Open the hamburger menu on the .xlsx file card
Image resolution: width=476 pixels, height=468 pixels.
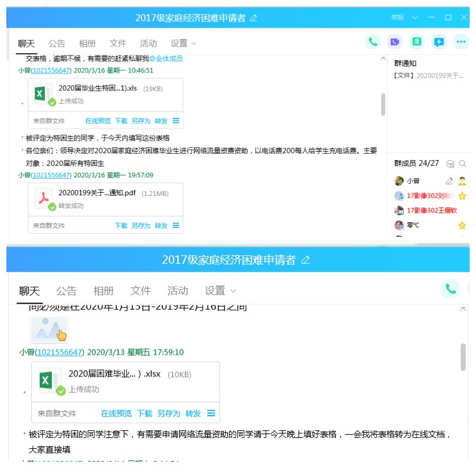coord(211,414)
